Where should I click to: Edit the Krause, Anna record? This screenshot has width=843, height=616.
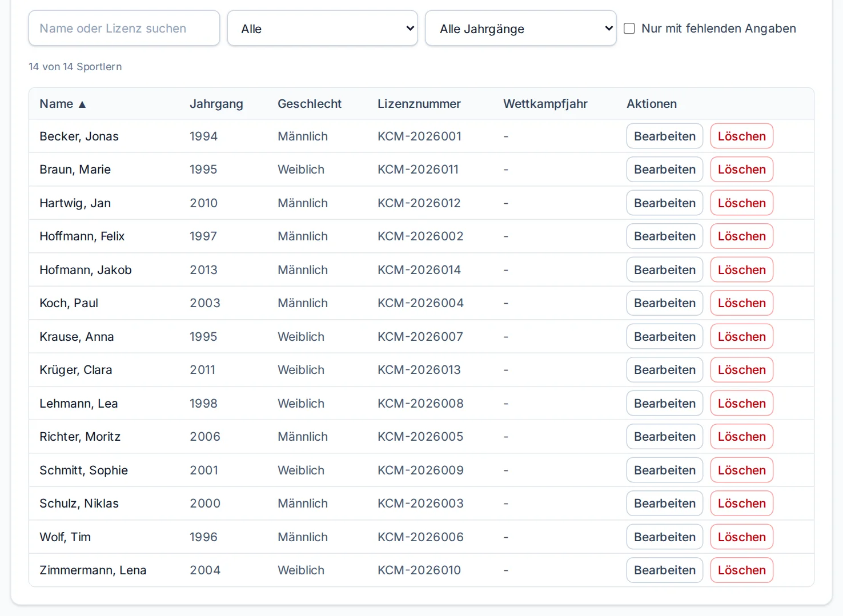(x=665, y=337)
